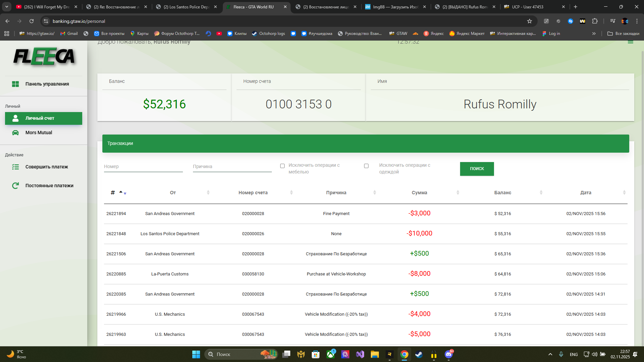The height and width of the screenshot is (362, 644).
Task: Open the YouTube bookmark icon
Action: [219, 34]
